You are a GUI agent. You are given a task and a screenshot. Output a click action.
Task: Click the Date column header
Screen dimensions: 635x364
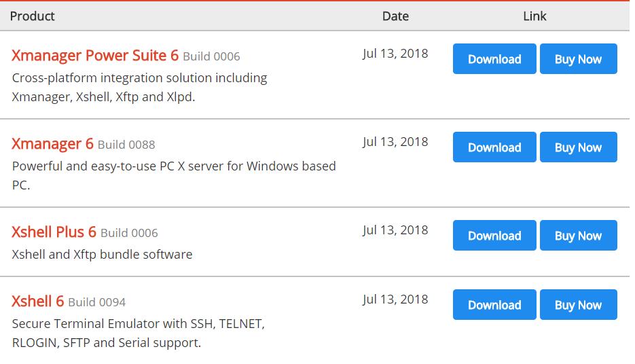395,16
